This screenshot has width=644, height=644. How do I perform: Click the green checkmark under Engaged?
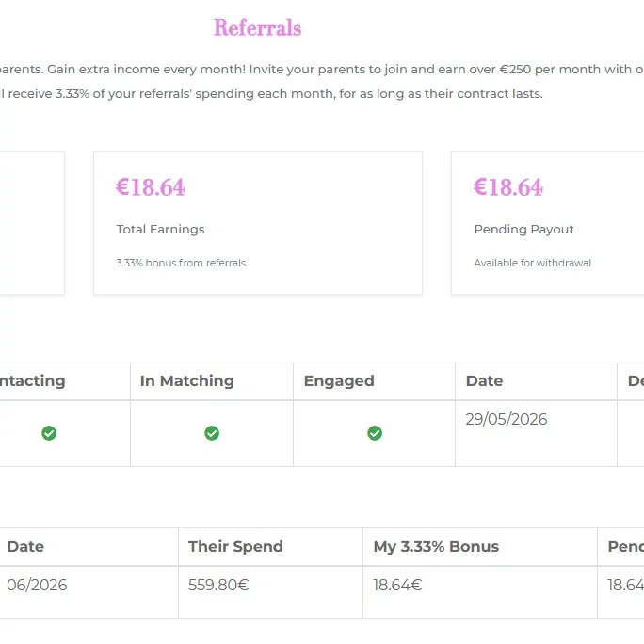coord(375,433)
